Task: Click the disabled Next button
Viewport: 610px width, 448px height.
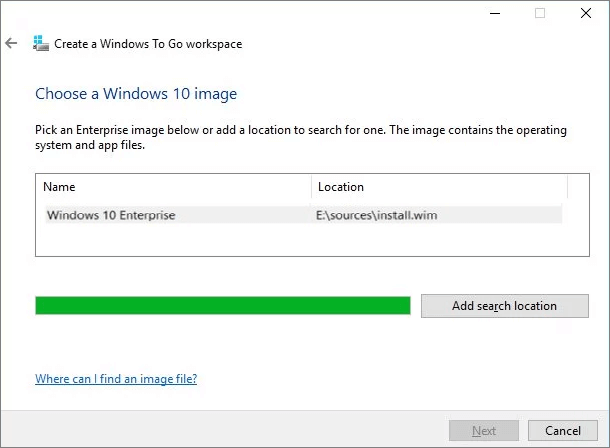Action: 484,431
